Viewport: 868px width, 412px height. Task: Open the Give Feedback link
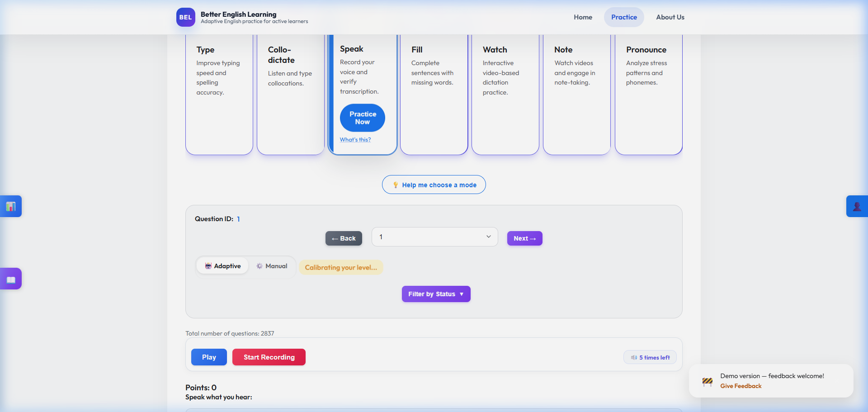point(741,386)
